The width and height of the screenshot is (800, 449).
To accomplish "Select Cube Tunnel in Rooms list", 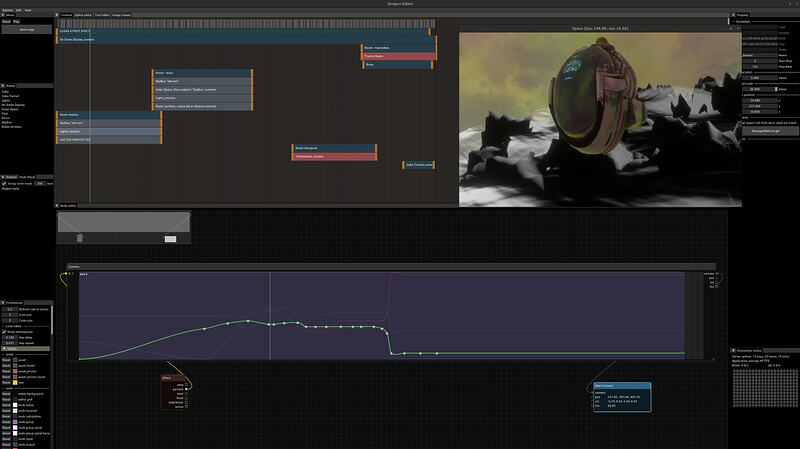I will click(10, 96).
